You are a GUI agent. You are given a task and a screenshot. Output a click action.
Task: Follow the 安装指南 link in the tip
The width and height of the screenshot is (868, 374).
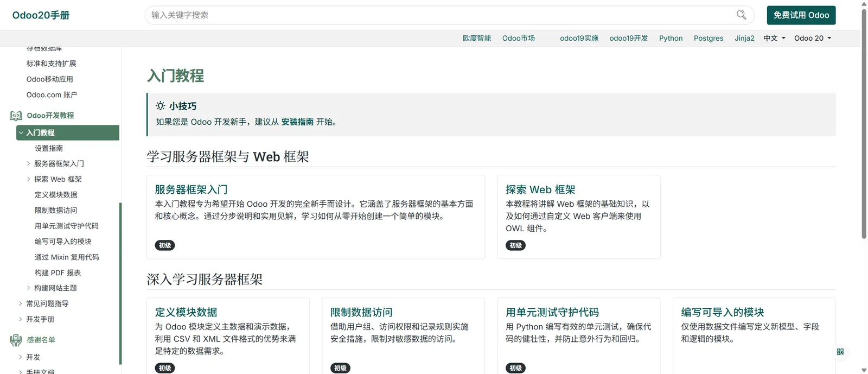pyautogui.click(x=297, y=122)
